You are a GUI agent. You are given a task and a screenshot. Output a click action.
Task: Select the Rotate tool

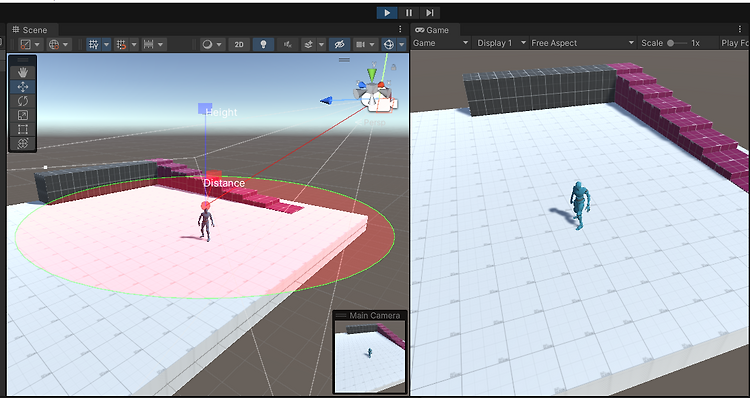point(22,101)
